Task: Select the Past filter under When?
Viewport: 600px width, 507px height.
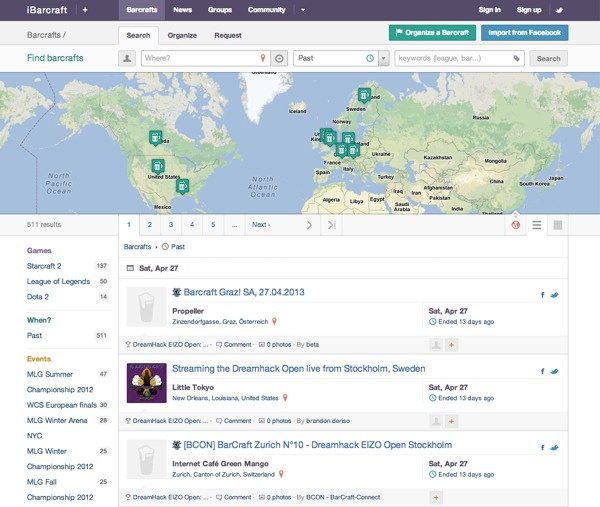Action: click(34, 336)
